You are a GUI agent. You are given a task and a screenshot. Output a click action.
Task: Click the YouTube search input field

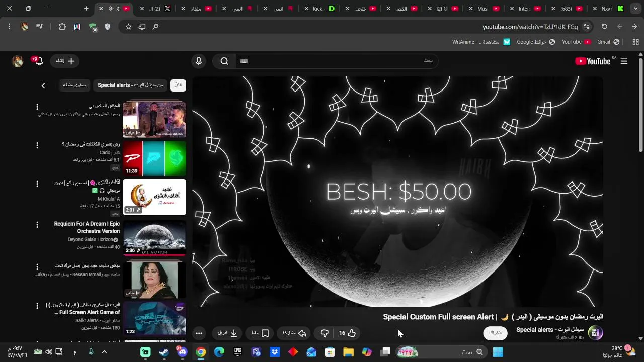pos(337,61)
